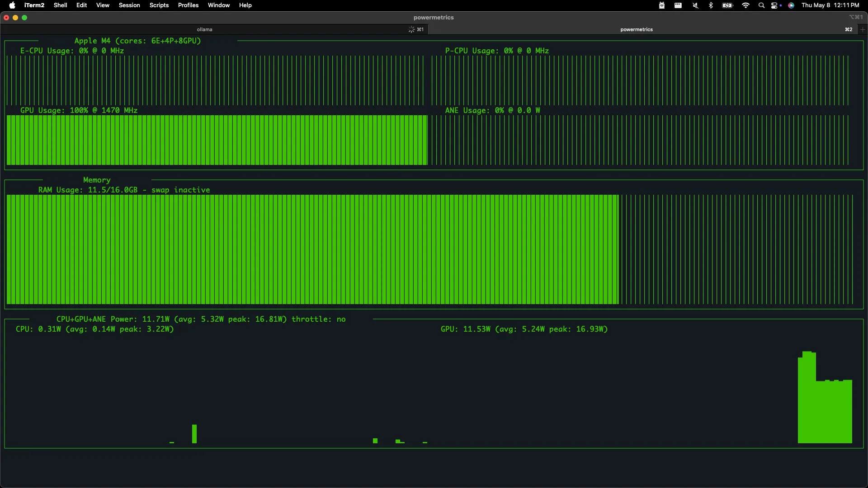Click the full GPU usage bar gauge
Image resolution: width=868 pixels, height=488 pixels.
coord(217,140)
